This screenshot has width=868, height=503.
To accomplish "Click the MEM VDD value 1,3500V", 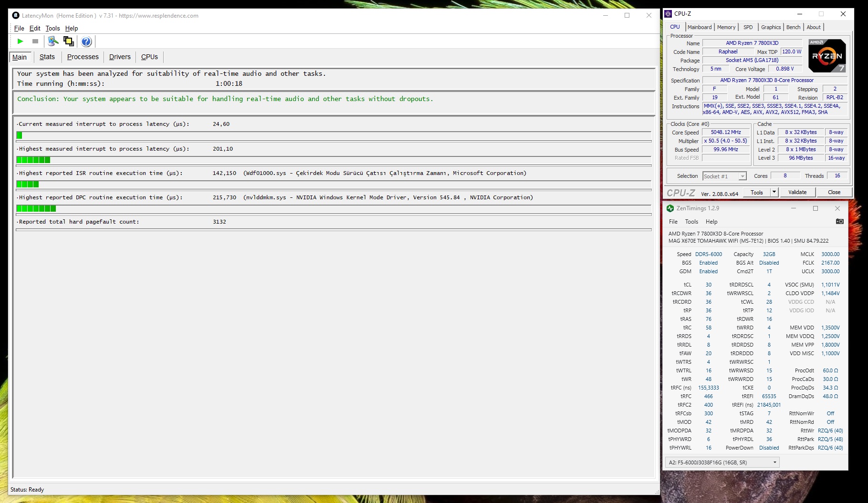I will pos(830,328).
